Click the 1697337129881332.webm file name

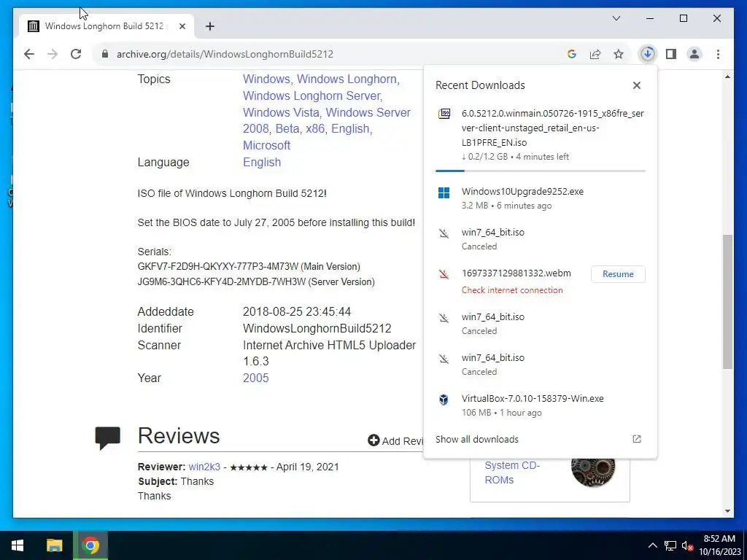(x=516, y=273)
